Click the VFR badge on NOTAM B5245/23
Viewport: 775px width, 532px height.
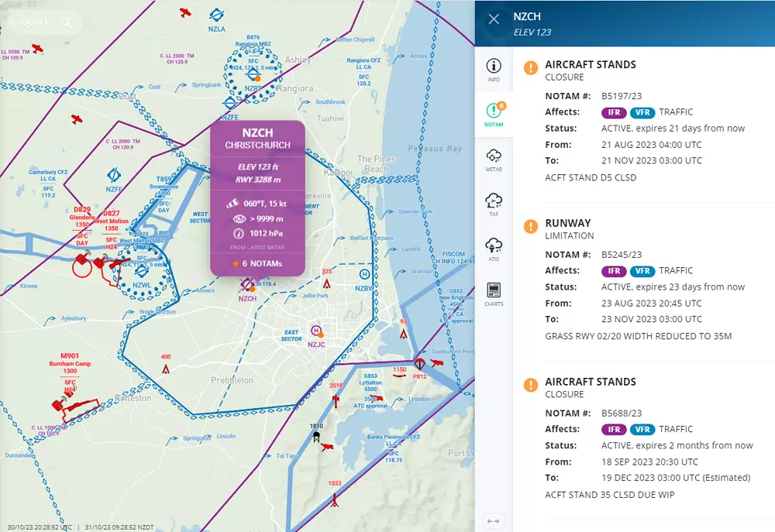click(x=642, y=271)
